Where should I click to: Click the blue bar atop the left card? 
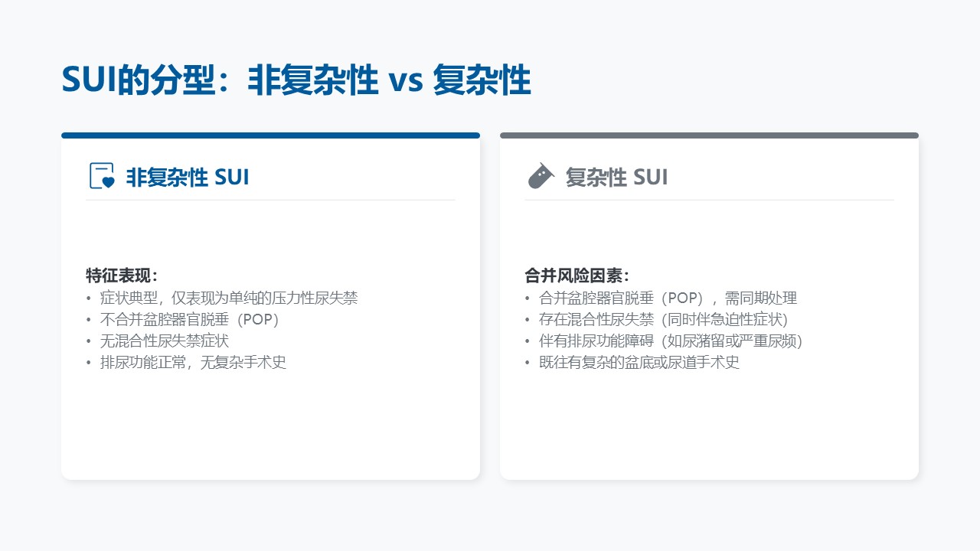[270, 135]
